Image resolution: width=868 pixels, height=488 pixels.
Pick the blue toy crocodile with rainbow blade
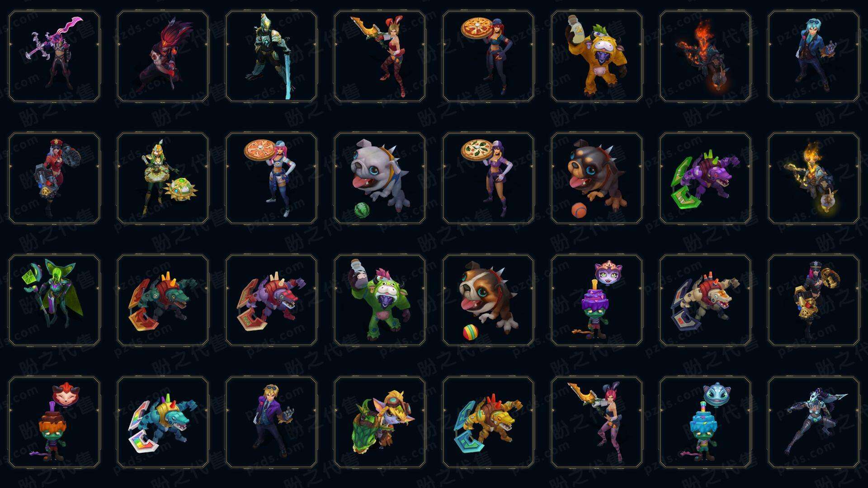click(x=163, y=422)
